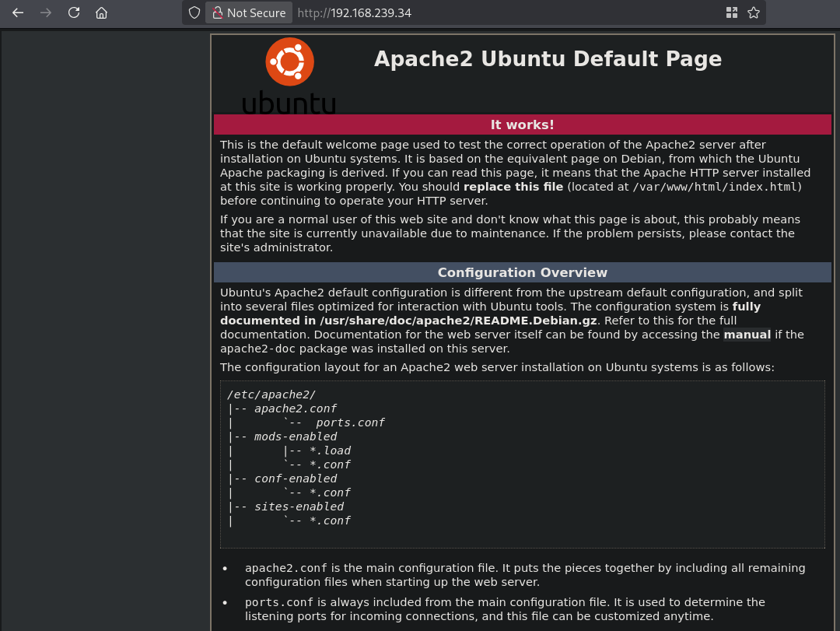Screen dimensions: 840x631
Task: Click path /var/www/html/index.html
Action: coord(716,187)
